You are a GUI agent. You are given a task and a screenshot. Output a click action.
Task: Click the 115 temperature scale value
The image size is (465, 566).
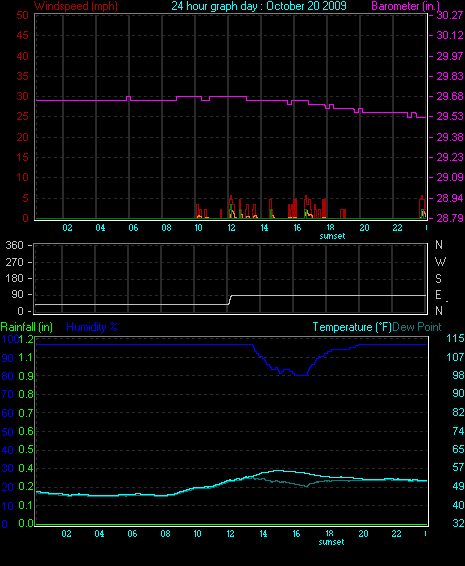pos(455,339)
